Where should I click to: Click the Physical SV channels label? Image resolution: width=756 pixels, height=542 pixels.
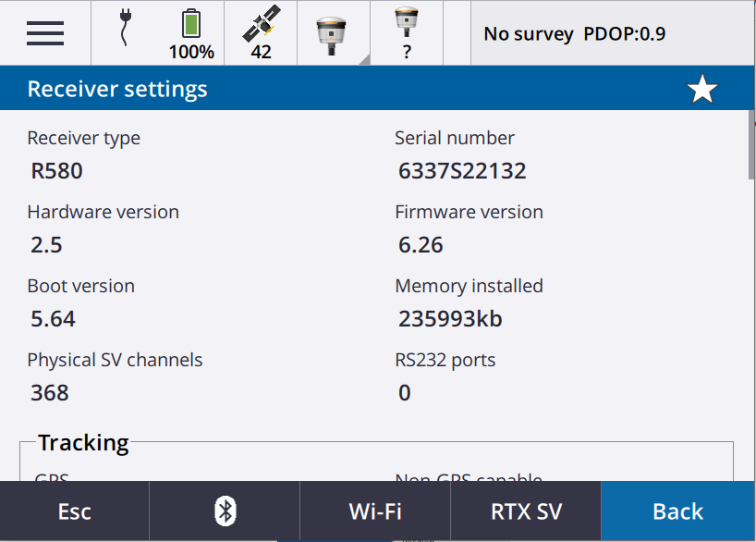click(115, 360)
